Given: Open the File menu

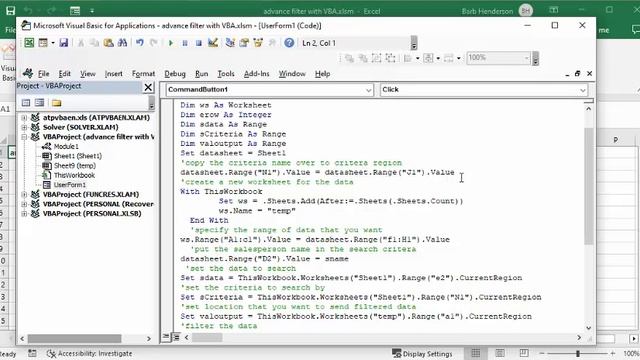Looking at the screenshot, I should click(x=44, y=74).
